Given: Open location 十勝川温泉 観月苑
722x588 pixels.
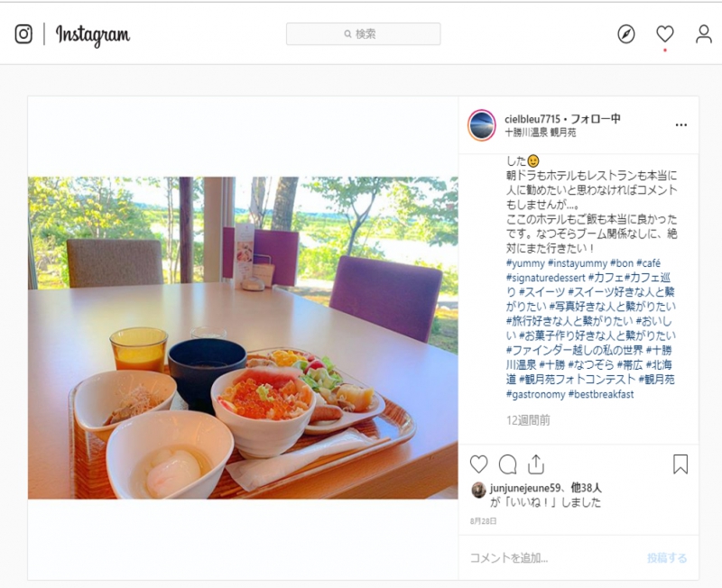Looking at the screenshot, I should point(541,133).
